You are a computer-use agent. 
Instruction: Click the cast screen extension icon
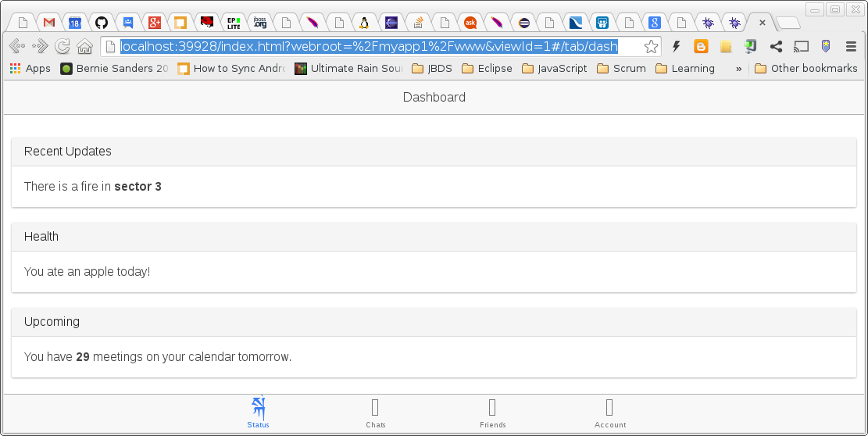point(801,47)
